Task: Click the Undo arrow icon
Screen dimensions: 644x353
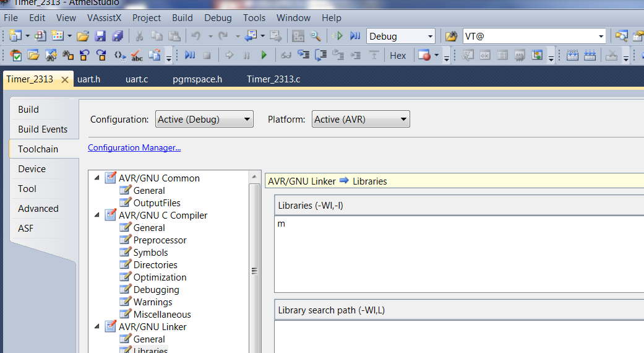Action: pyautogui.click(x=195, y=36)
